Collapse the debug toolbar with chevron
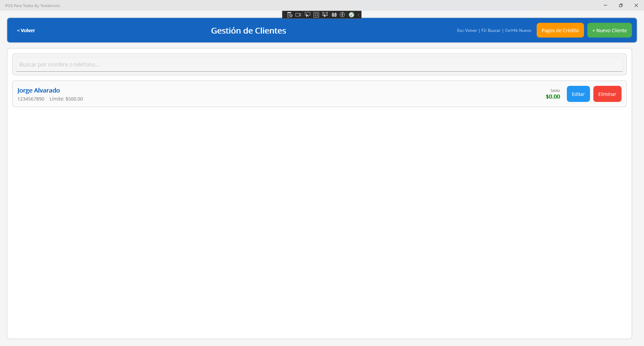644x346 pixels. tap(359, 15)
